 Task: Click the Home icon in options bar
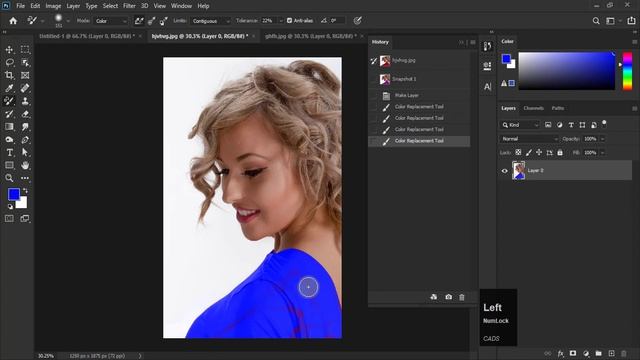click(13, 21)
